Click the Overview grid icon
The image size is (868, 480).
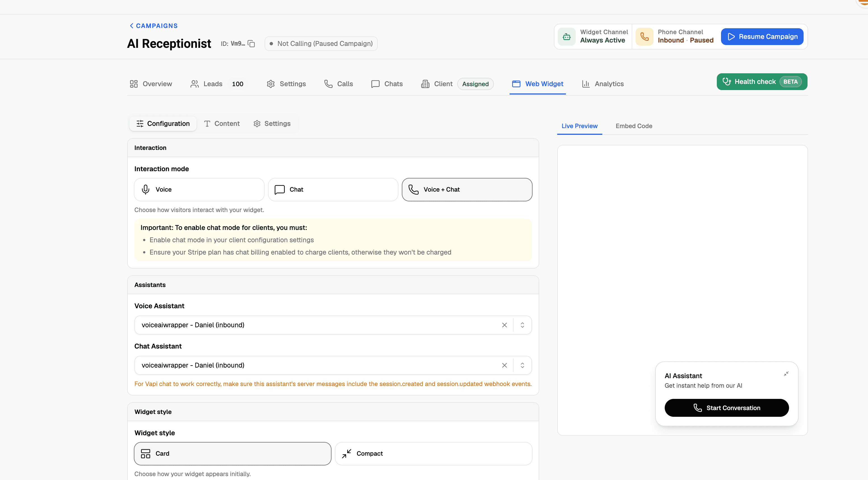[134, 84]
